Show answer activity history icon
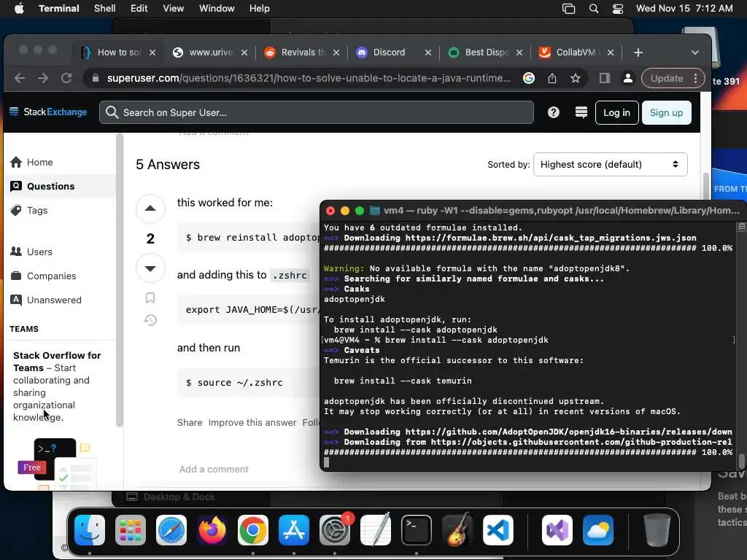 pos(150,320)
